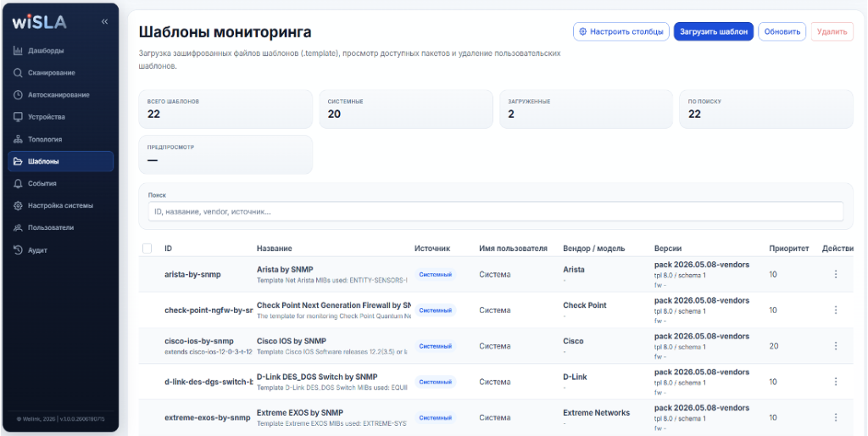Viewport: 868px width, 436px height.
Task: Open actions menu for arista-by-snmp row
Action: coord(835,274)
